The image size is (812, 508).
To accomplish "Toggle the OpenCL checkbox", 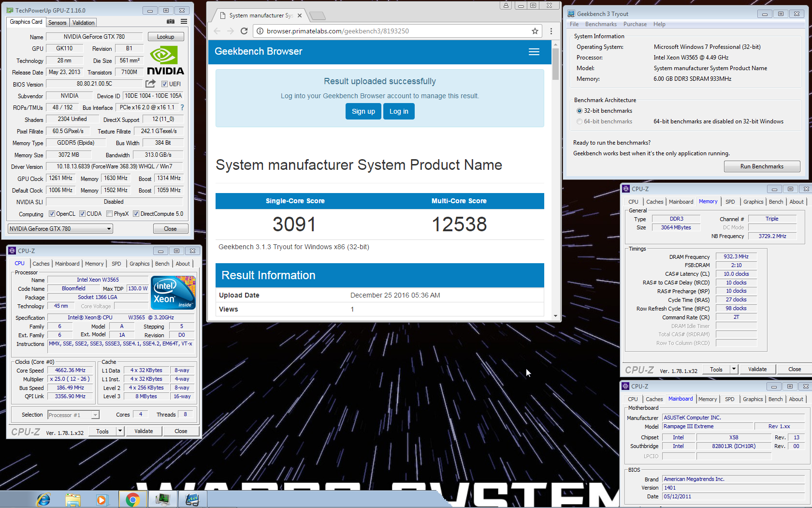I will pos(52,213).
